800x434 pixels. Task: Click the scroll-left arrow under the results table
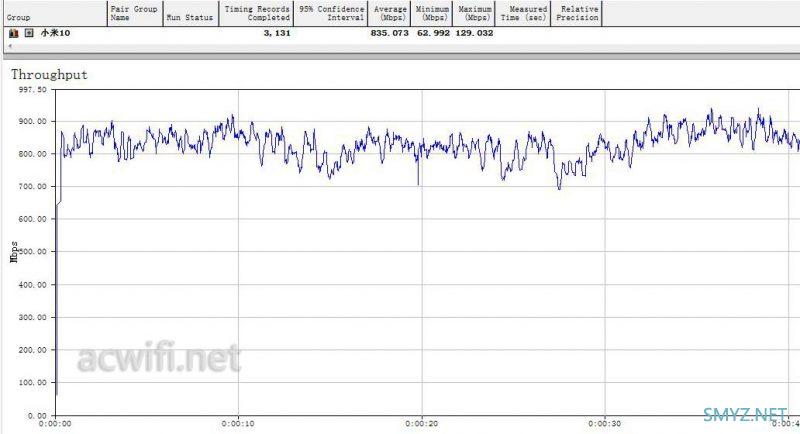[x=10, y=46]
